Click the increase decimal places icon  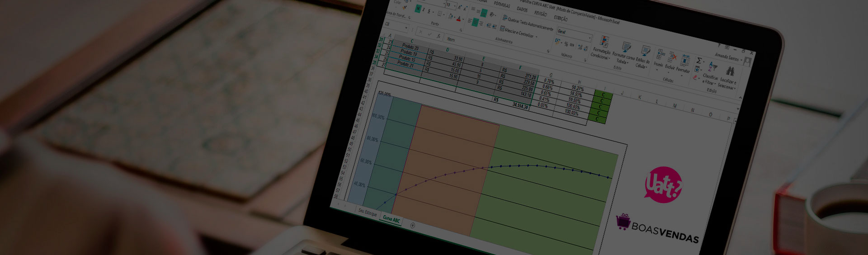[x=580, y=47]
